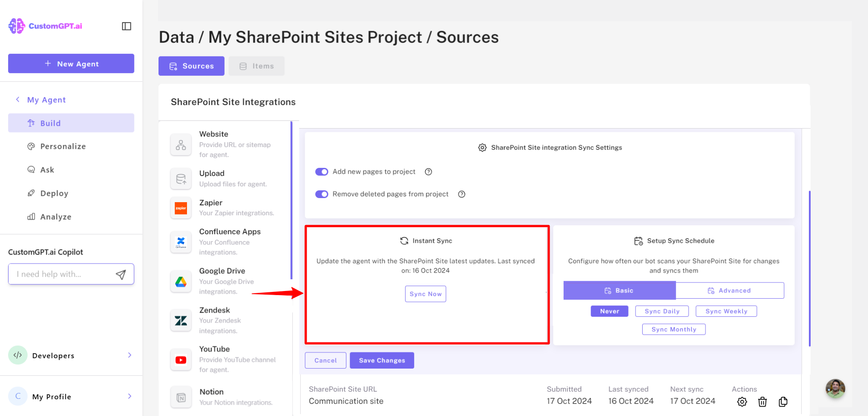Click the Last synced date 16 Oct 2024
The height and width of the screenshot is (416, 868).
[x=631, y=401]
